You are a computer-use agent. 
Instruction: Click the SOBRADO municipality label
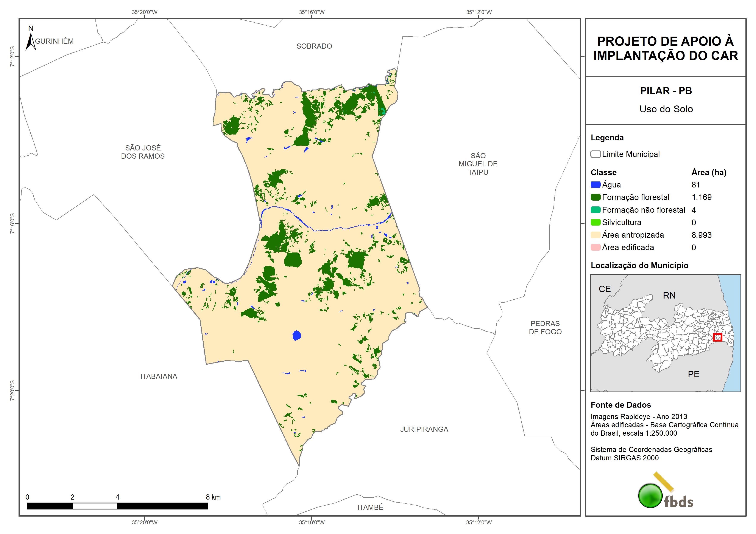pyautogui.click(x=314, y=46)
